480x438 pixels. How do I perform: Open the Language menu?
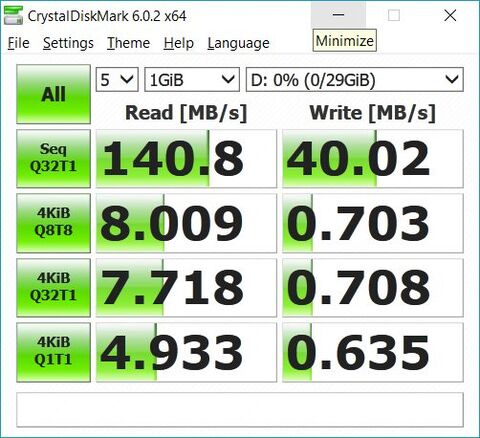[238, 43]
